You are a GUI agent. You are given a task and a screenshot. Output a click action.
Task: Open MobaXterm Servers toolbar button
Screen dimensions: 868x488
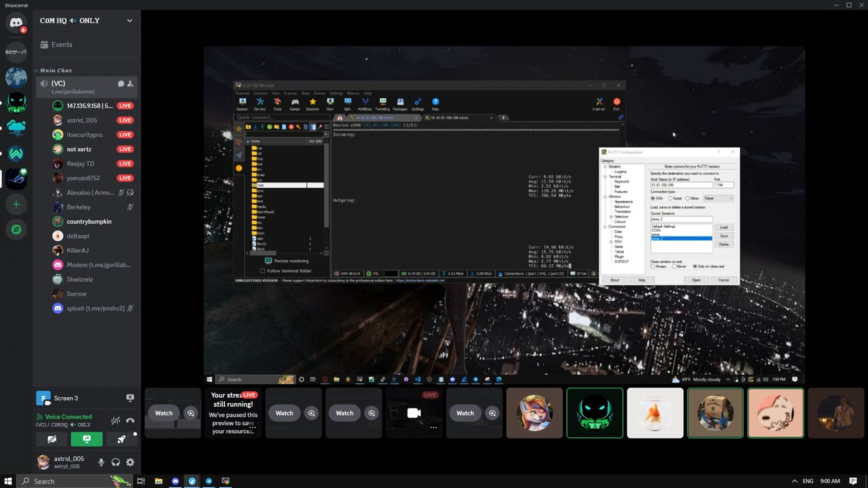pyautogui.click(x=260, y=104)
